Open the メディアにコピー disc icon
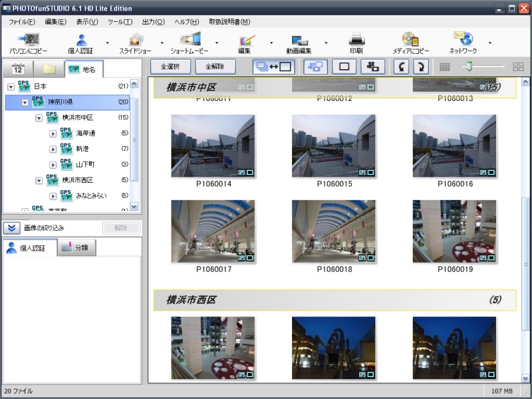Image resolution: width=532 pixels, height=399 pixels. [x=410, y=41]
